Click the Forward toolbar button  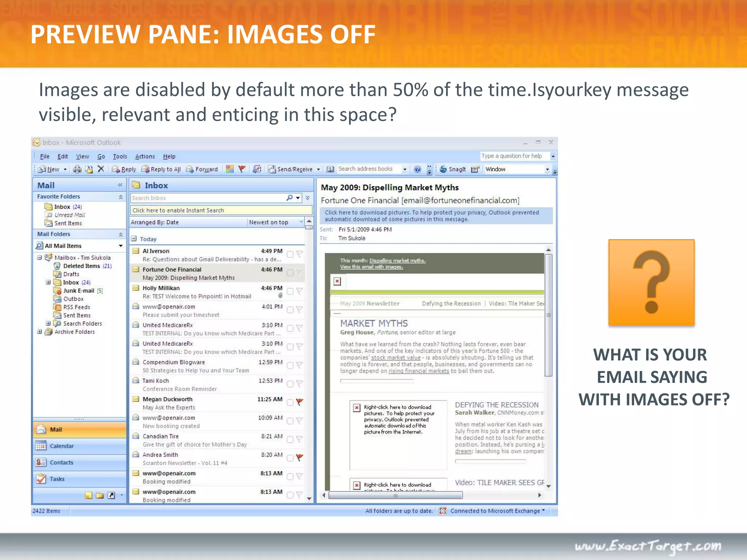pos(202,169)
